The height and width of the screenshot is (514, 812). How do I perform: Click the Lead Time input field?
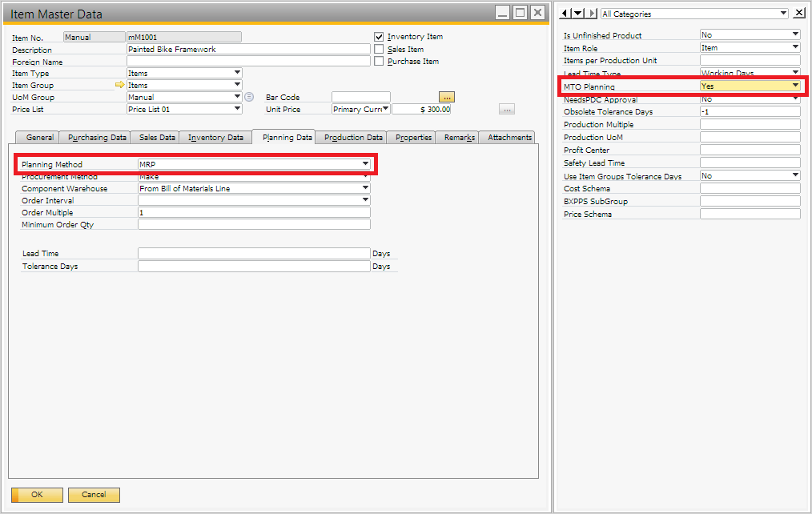point(254,253)
